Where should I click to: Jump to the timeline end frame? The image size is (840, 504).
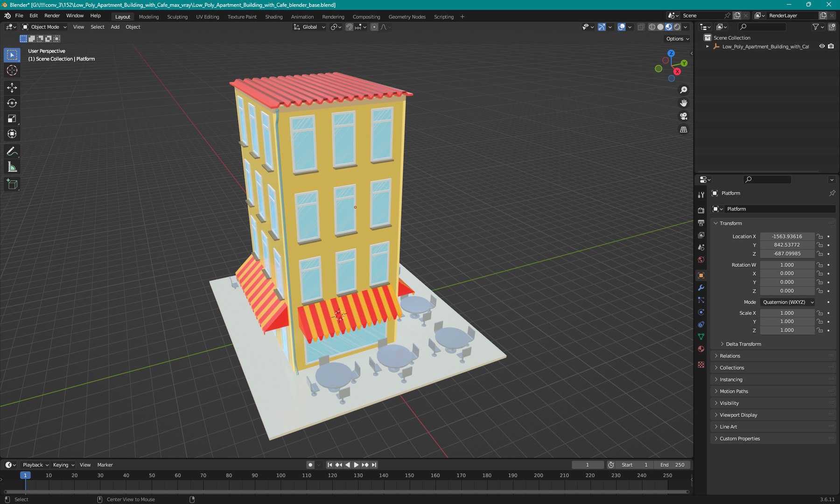374,465
